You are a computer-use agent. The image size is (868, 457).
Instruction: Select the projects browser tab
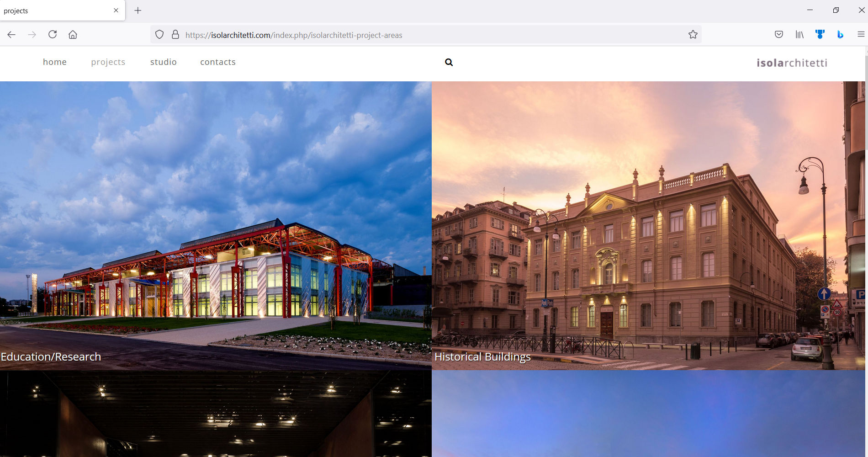pos(55,11)
